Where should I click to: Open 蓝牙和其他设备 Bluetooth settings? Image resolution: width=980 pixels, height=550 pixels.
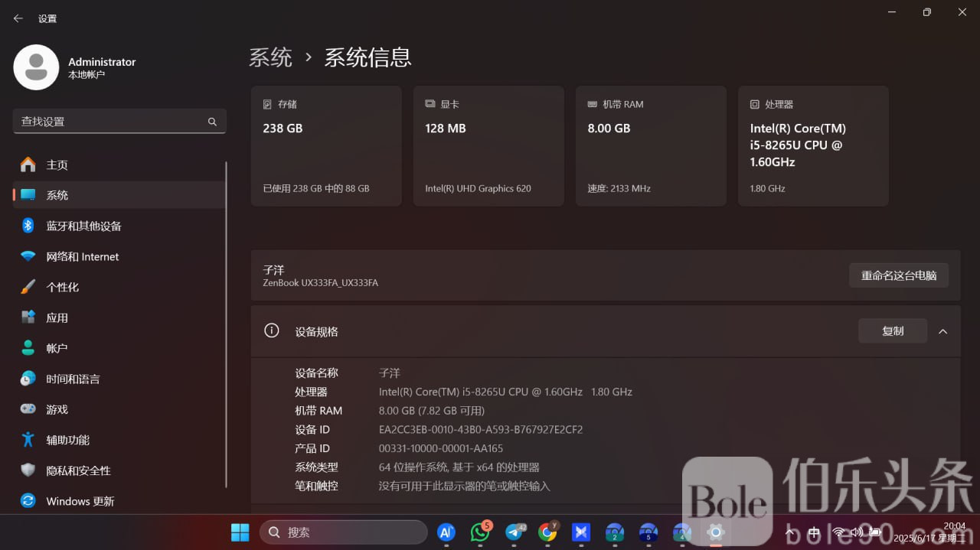pyautogui.click(x=83, y=226)
